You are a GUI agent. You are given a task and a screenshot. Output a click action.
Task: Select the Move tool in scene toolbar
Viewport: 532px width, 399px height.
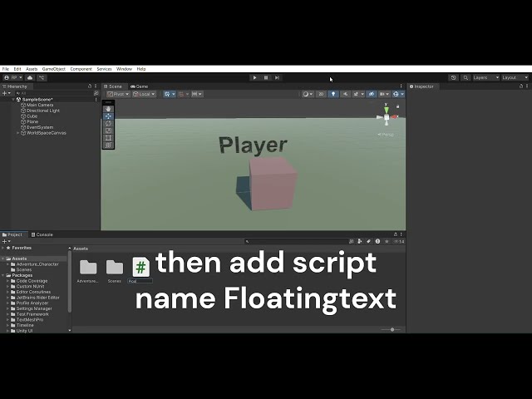pyautogui.click(x=108, y=116)
